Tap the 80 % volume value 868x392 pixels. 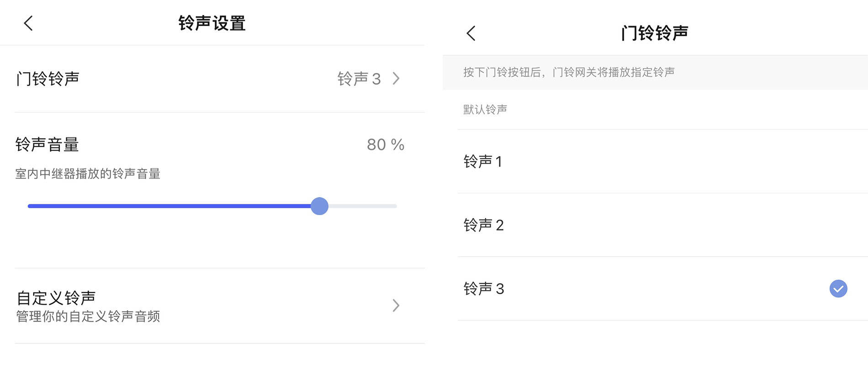click(386, 145)
